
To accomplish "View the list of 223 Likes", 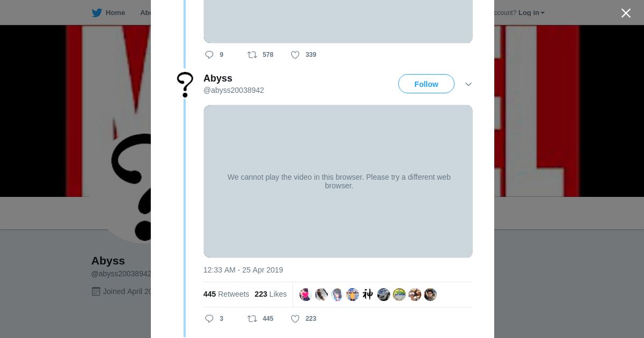I will click(x=270, y=294).
